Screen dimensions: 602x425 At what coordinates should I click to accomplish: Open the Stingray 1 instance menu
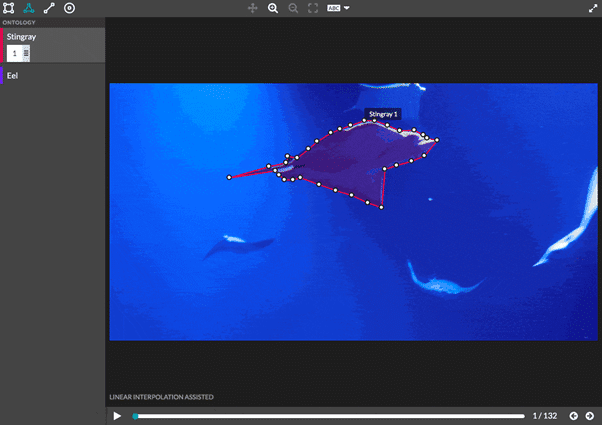click(x=26, y=53)
